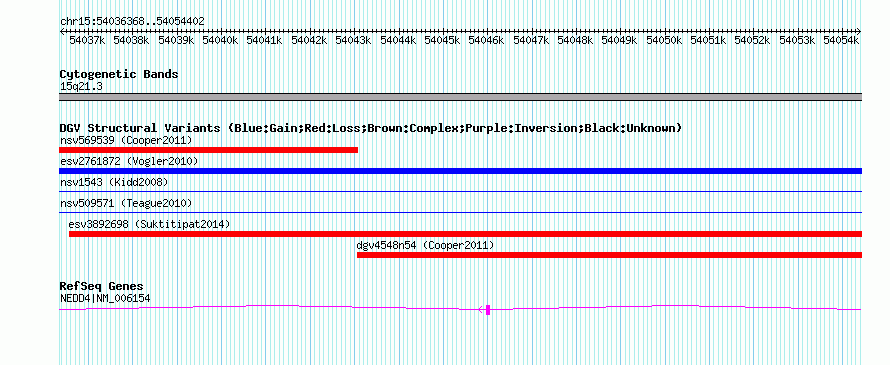Screen dimensions: 890x365
Task: Click the thin blue nsv1543 variant line
Action: [x=460, y=192]
